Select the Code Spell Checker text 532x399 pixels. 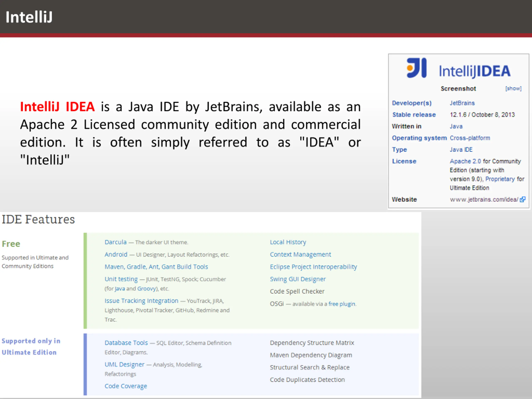(x=297, y=291)
